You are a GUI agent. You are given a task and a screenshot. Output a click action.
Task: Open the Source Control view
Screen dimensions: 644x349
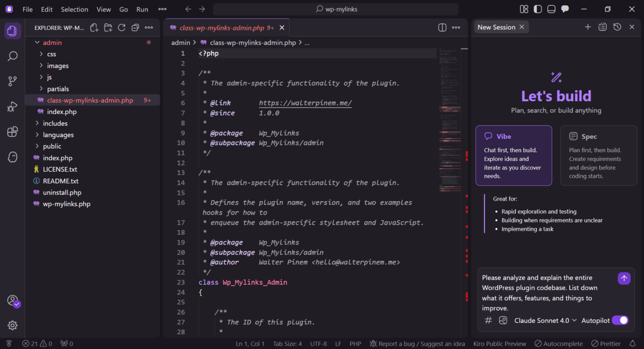pyautogui.click(x=12, y=81)
